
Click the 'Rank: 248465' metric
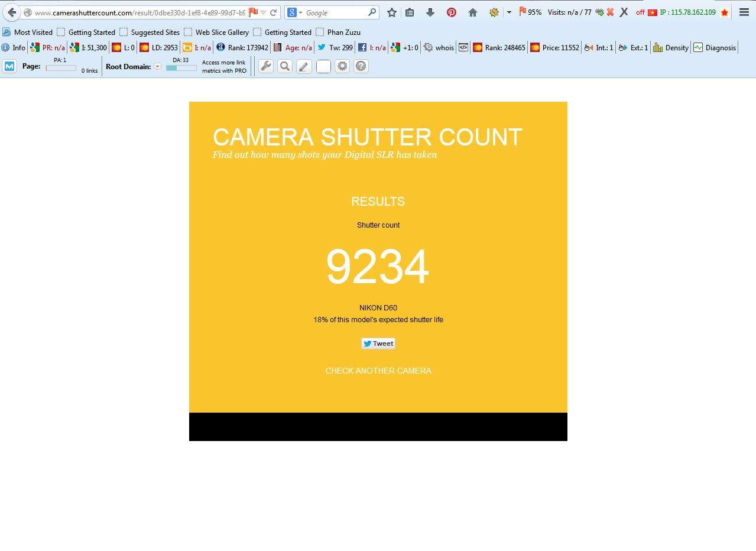(x=499, y=48)
